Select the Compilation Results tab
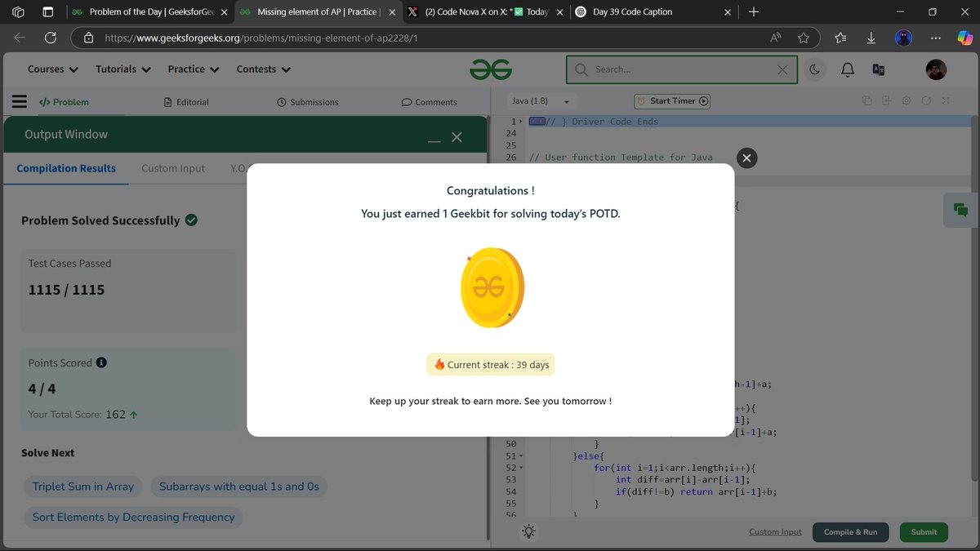 (66, 168)
